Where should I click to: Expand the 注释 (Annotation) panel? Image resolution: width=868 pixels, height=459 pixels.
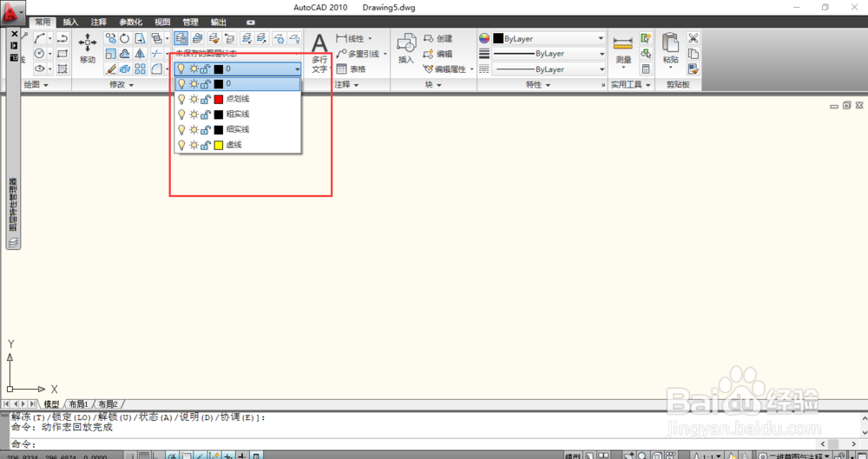click(x=347, y=85)
